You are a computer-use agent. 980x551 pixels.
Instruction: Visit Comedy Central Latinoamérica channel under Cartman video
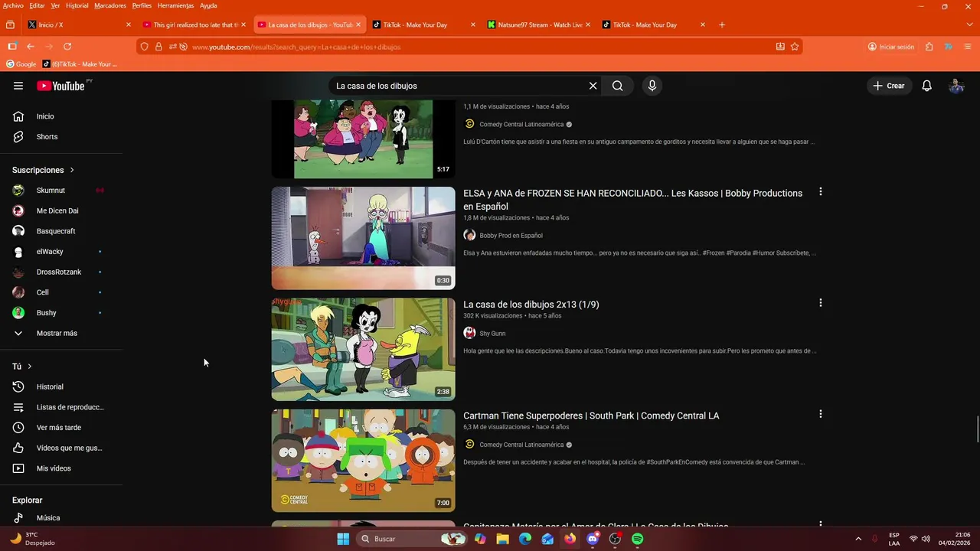pos(521,445)
